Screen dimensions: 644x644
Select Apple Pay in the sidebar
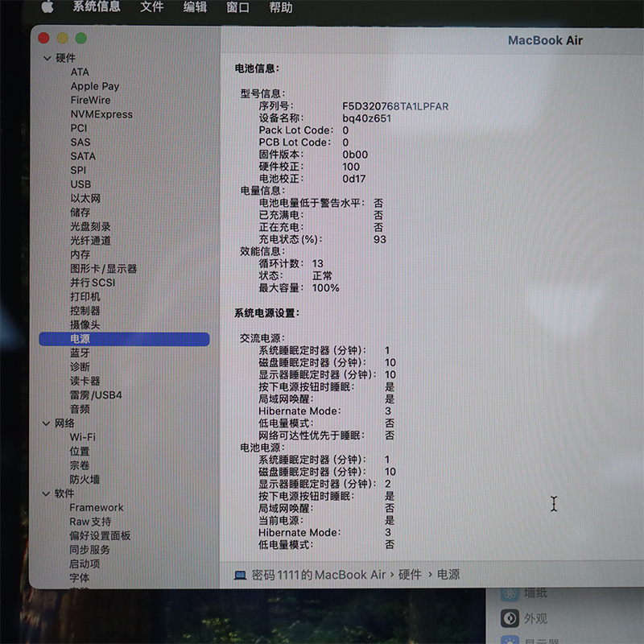95,86
